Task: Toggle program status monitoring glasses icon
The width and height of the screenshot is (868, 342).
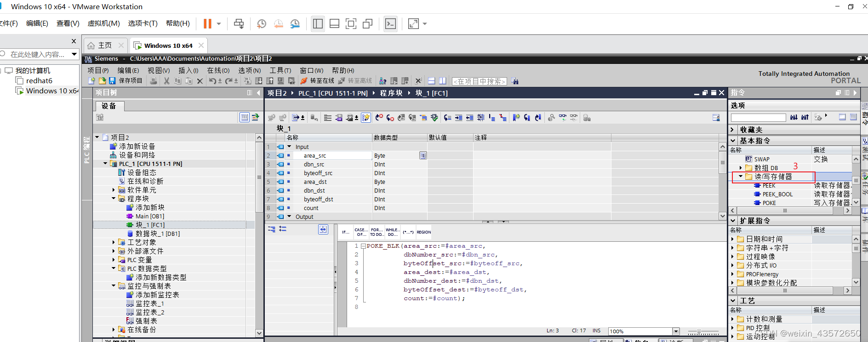Action: 563,118
